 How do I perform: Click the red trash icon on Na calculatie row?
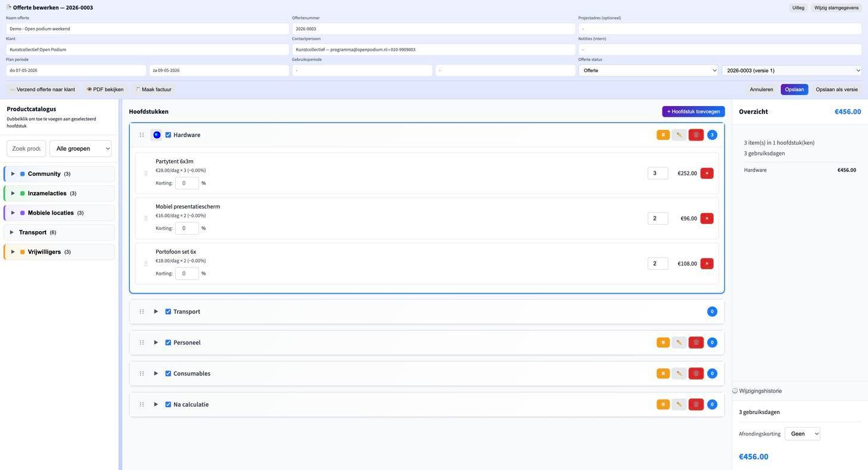click(x=695, y=404)
